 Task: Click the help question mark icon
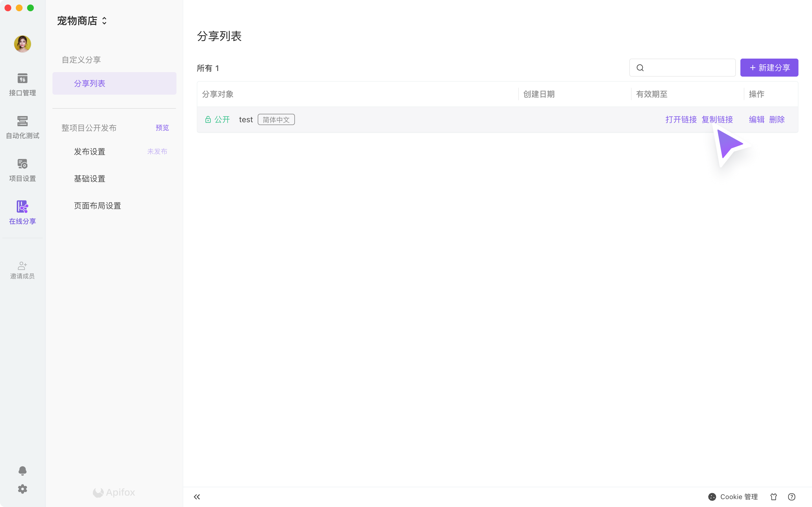tap(791, 497)
